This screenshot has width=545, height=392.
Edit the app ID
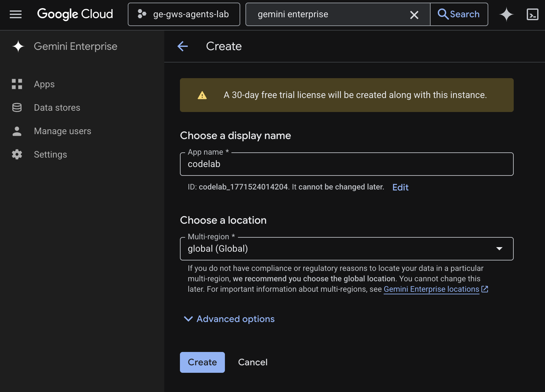(400, 188)
